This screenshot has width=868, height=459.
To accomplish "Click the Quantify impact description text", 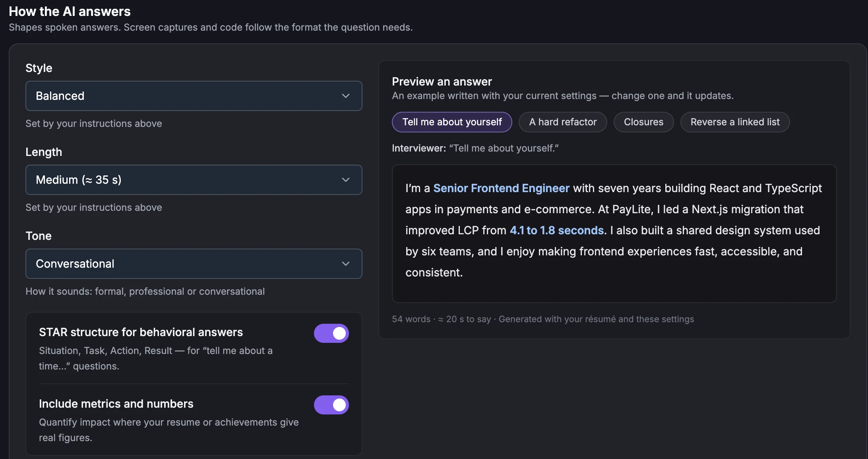I will (169, 430).
